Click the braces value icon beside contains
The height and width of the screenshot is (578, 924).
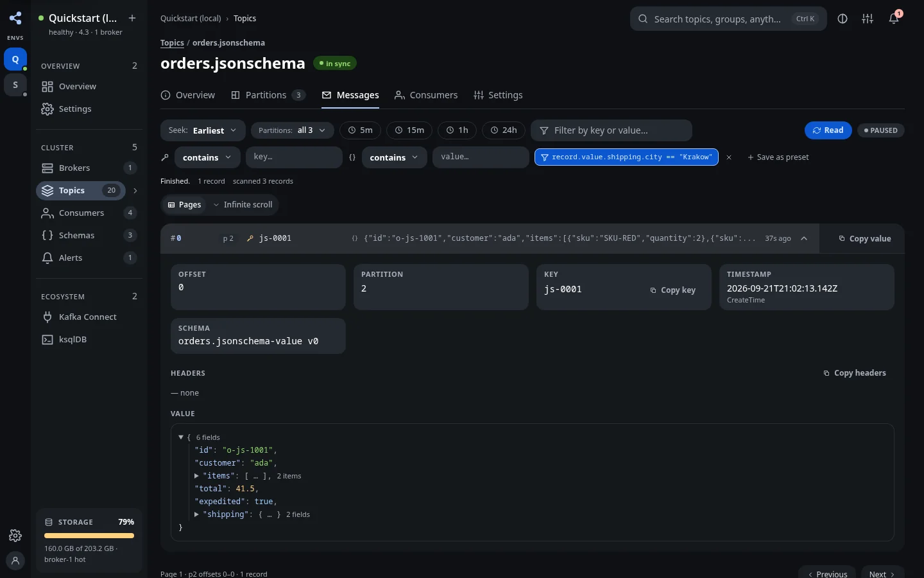click(352, 157)
